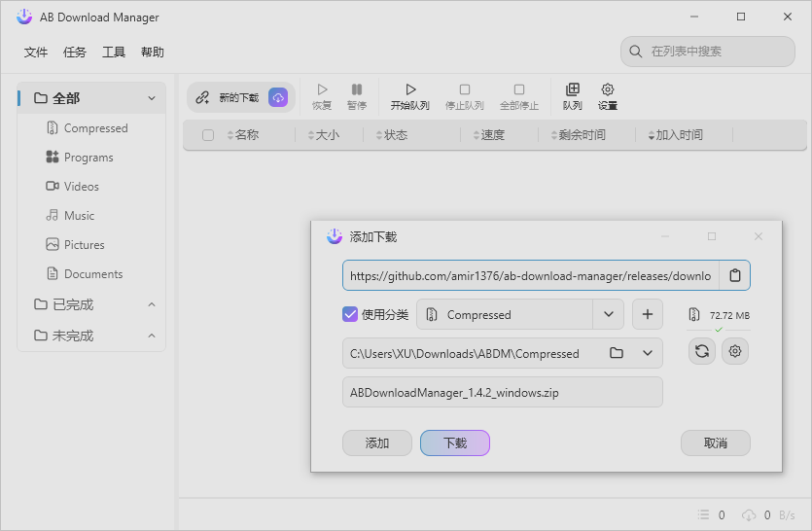Collapse the 全部 category chevron
This screenshot has width=812, height=531.
[151, 98]
